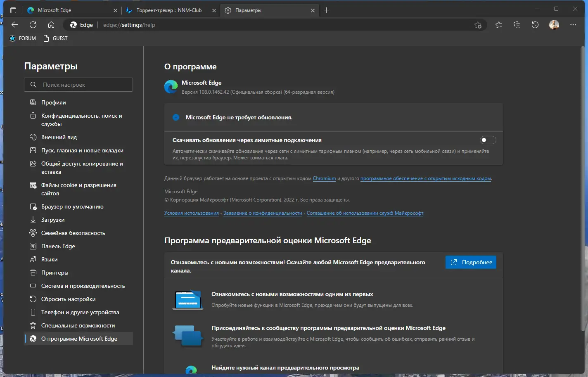The height and width of the screenshot is (377, 588).
Task: Reload the current page
Action: click(33, 25)
